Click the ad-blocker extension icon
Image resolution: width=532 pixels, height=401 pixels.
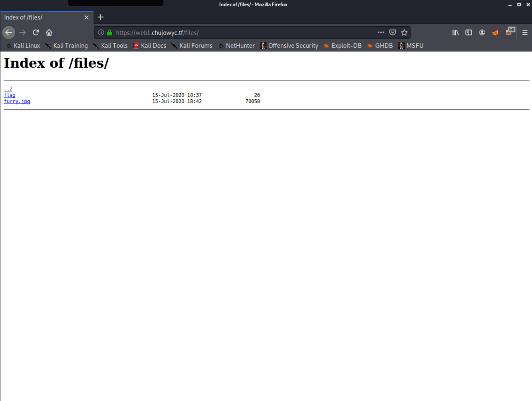pyautogui.click(x=495, y=32)
